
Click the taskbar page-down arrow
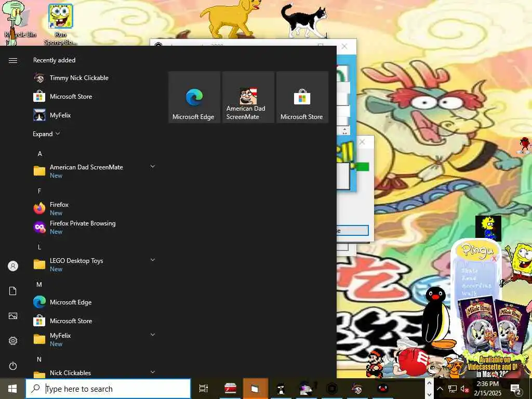tap(429, 394)
